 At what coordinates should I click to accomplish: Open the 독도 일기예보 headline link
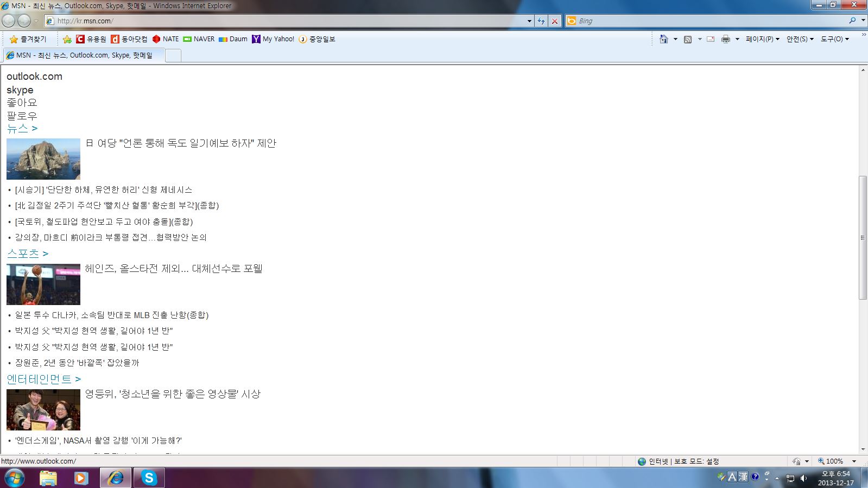coord(181,143)
